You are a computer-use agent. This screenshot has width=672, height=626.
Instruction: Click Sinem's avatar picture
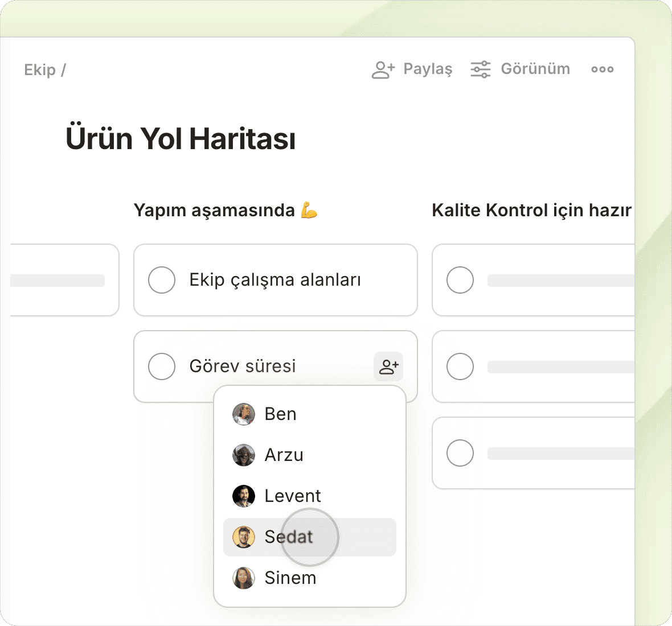244,578
